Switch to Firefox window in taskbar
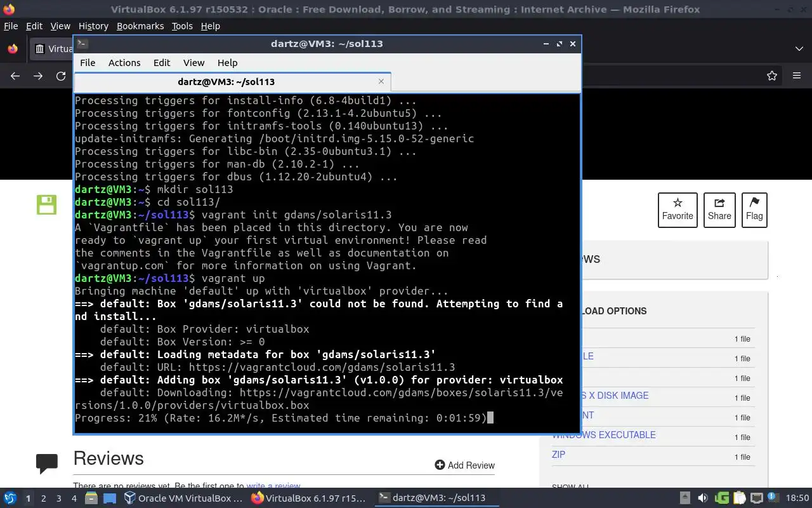The height and width of the screenshot is (508, 812). [x=308, y=498]
